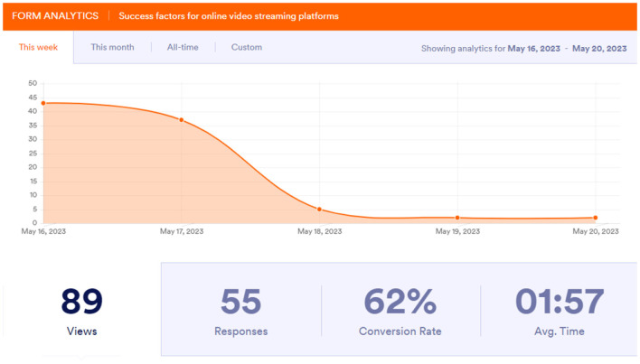Click the May 17, 2023 x-axis label

[x=182, y=232]
